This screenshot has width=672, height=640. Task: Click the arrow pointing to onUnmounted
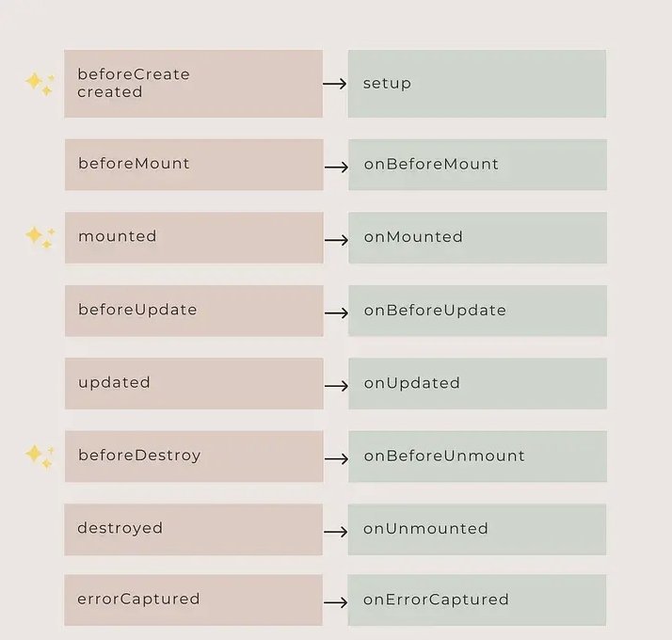tap(336, 532)
